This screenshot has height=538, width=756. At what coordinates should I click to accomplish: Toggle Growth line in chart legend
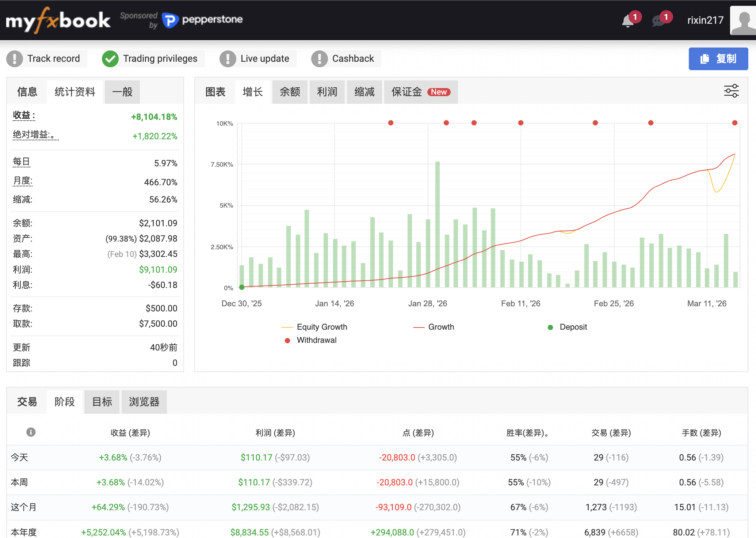tap(440, 327)
